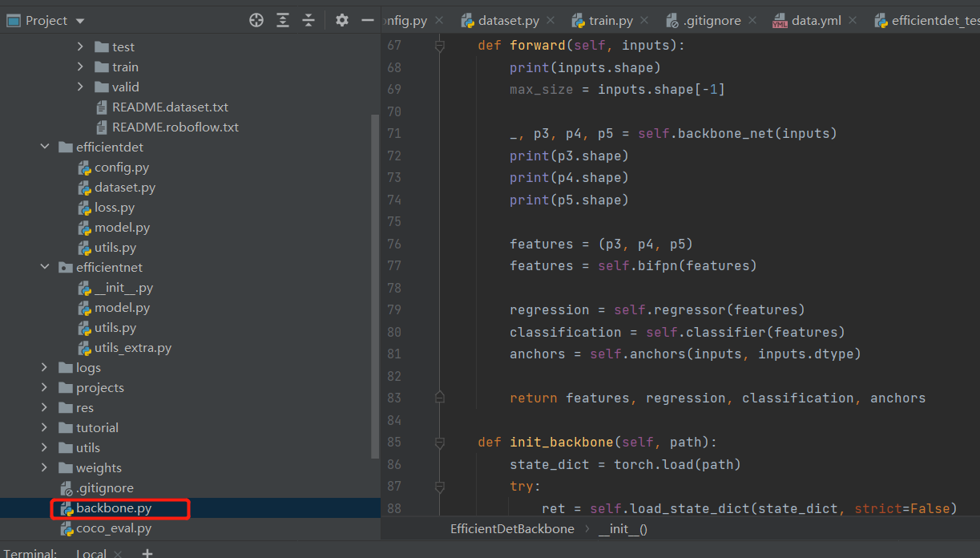This screenshot has width=980, height=558.
Task: Fold the init_backbone method at line 85
Action: 439,442
